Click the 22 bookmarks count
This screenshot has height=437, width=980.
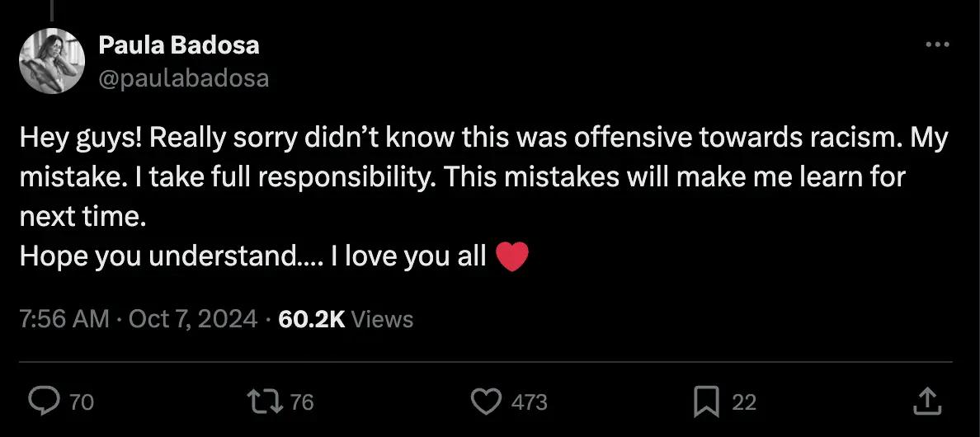click(744, 402)
